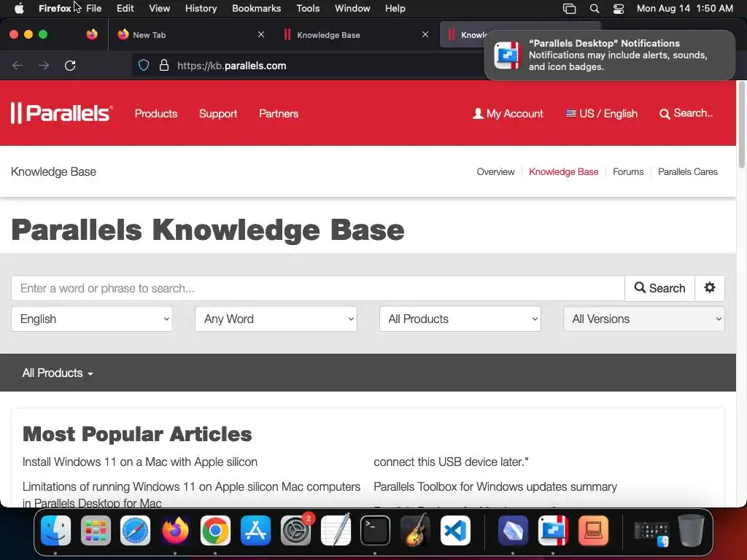The image size is (747, 560).
Task: Open the Partners navigation menu
Action: [x=279, y=113]
